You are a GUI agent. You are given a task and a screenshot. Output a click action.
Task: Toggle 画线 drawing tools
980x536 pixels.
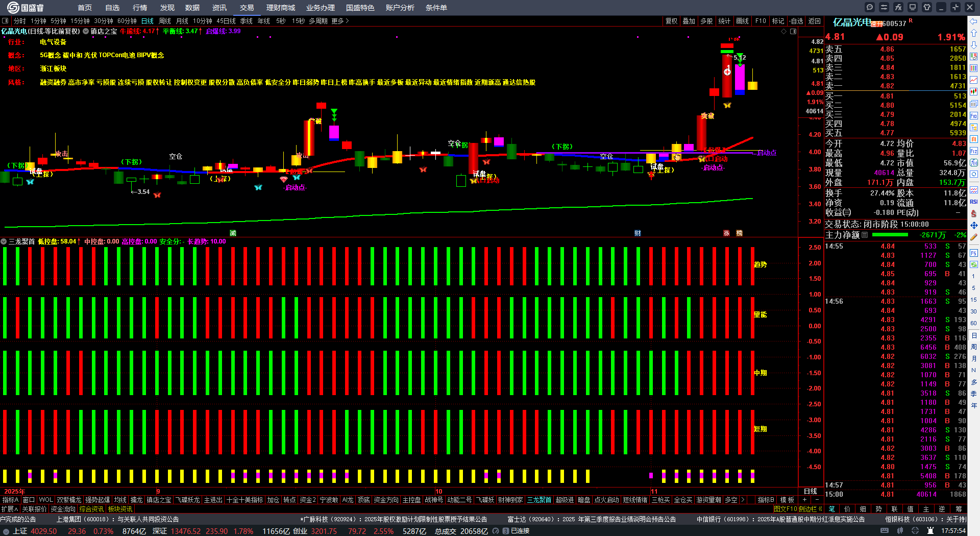pyautogui.click(x=742, y=21)
